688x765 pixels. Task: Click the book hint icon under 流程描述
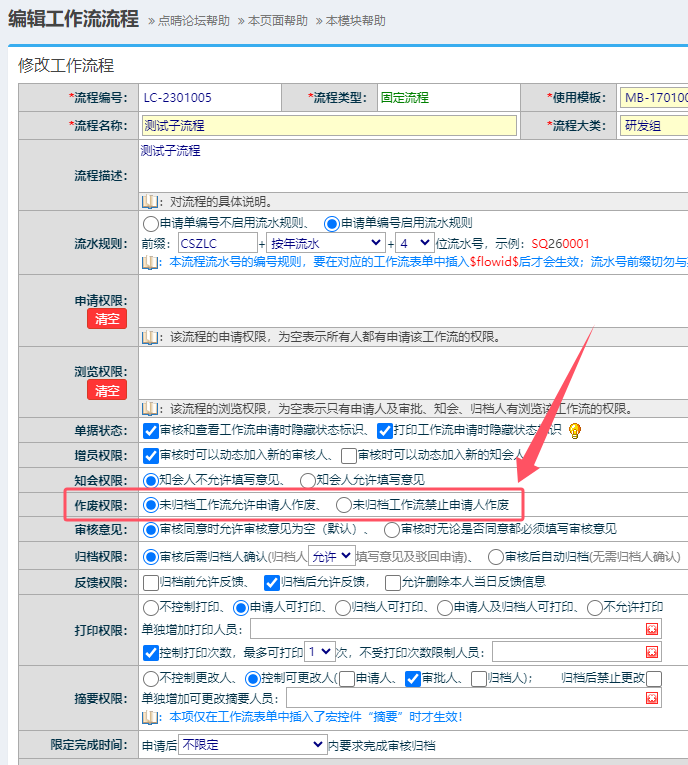coord(150,200)
